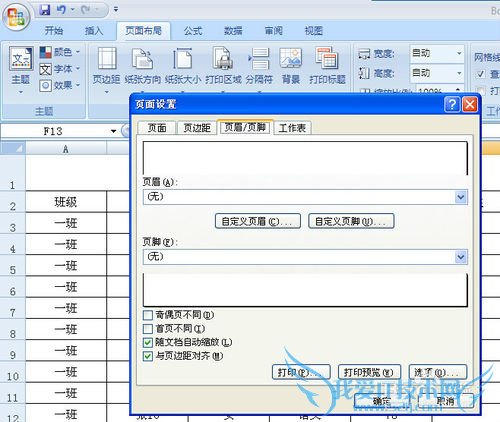500x422 pixels.
Task: Click the 背景 background button
Action: click(291, 66)
